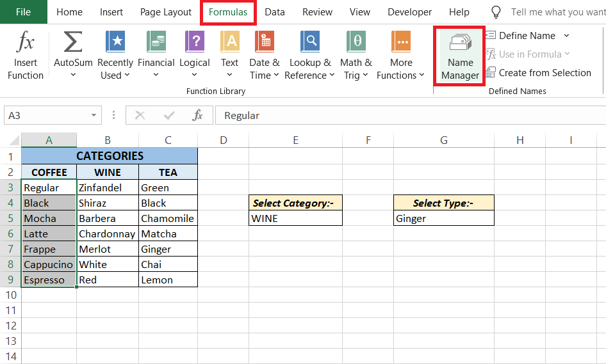Select the Matcha cell
The width and height of the screenshot is (606, 364).
point(168,234)
